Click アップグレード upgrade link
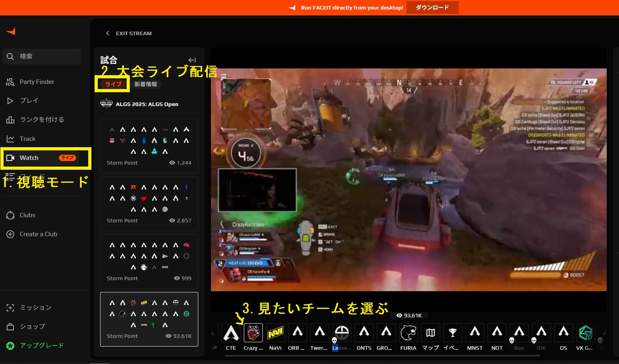619x364 pixels. (41, 345)
